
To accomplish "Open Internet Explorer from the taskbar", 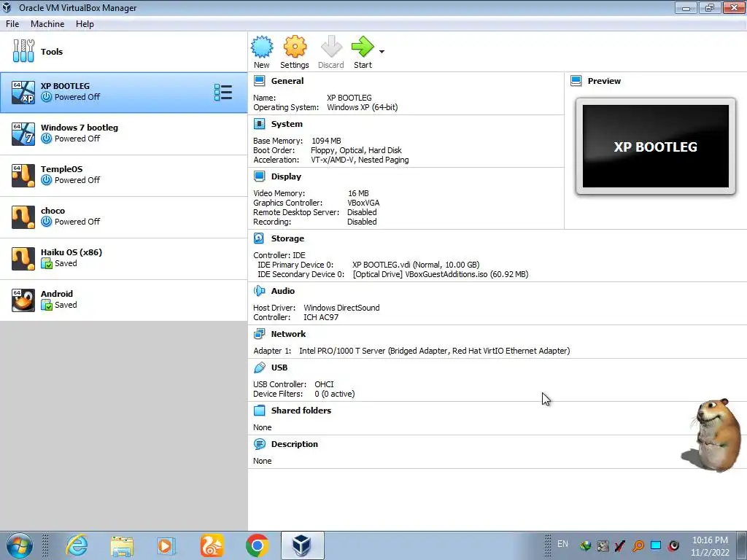I will (x=77, y=545).
